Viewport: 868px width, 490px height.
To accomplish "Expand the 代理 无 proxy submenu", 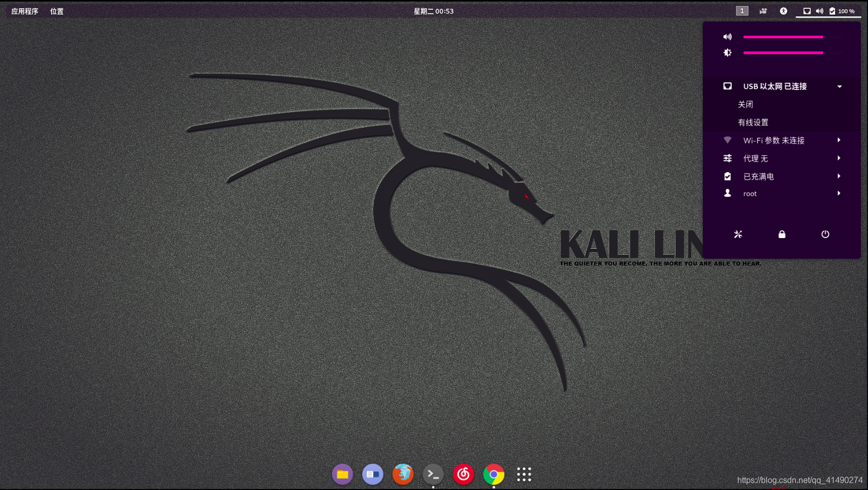I will tap(782, 158).
